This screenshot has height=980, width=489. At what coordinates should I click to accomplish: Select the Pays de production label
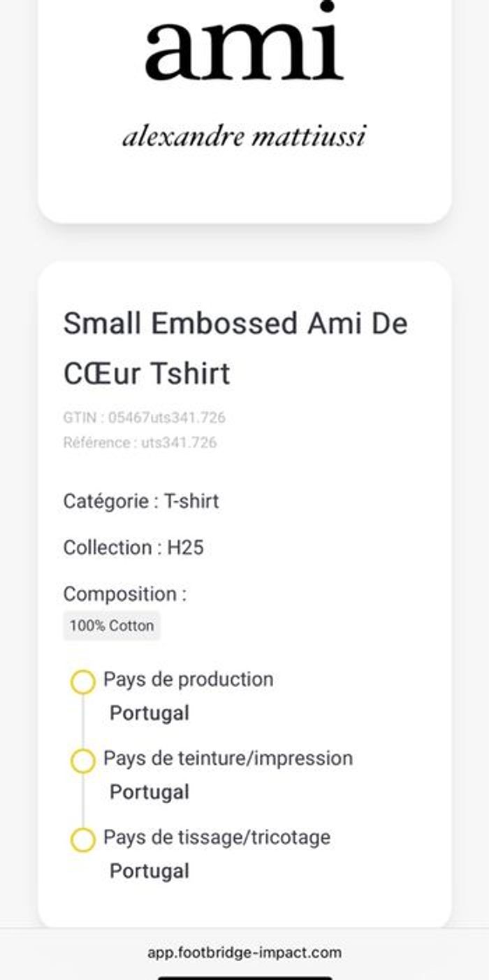pyautogui.click(x=188, y=679)
